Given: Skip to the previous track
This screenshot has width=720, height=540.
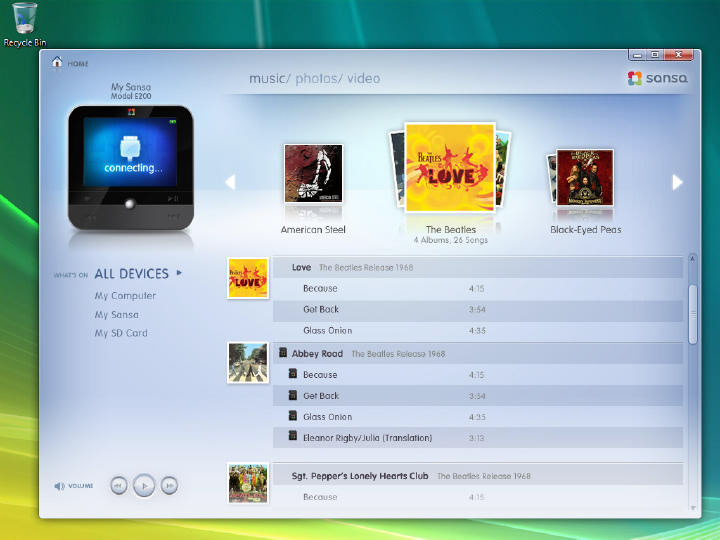Looking at the screenshot, I should 118,486.
